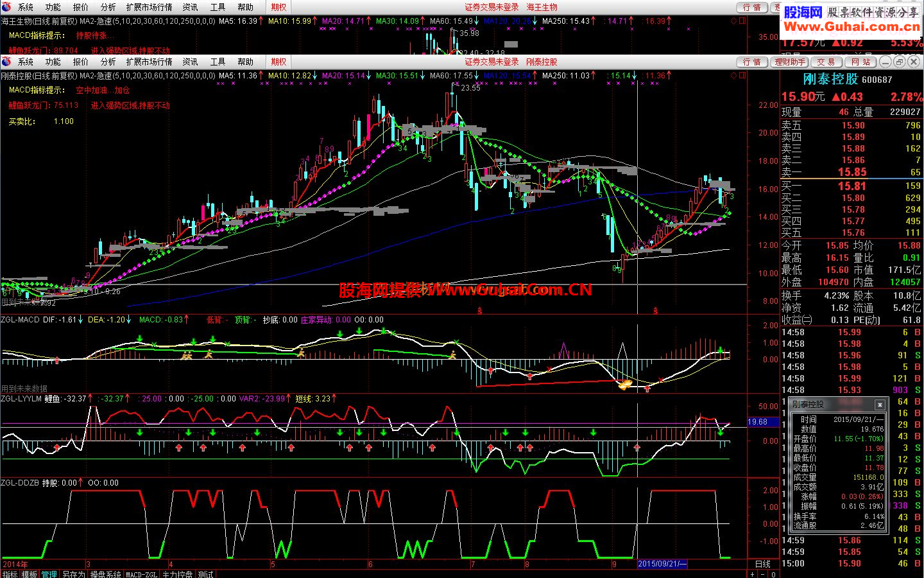Click 最高 16.15 value
This screenshot has height=578, width=924.
coord(837,258)
